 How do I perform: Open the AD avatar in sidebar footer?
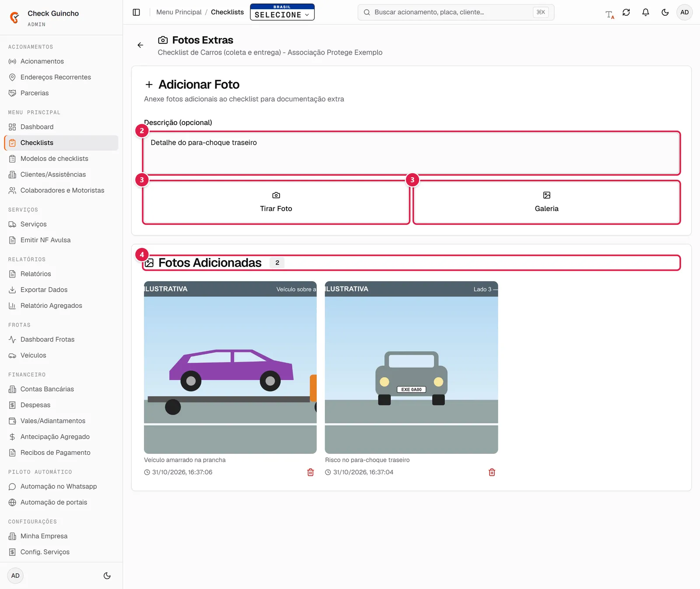[15, 575]
